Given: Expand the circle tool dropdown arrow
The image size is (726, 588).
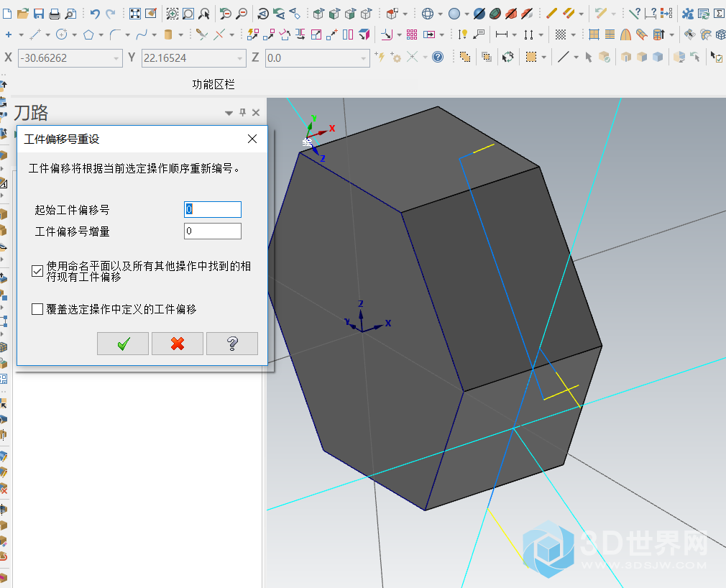Looking at the screenshot, I should (74, 35).
